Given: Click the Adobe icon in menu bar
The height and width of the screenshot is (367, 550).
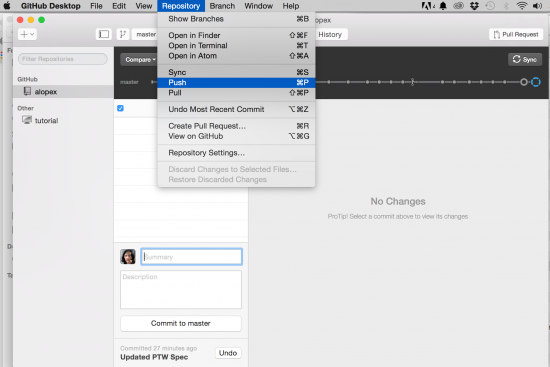Looking at the screenshot, I should point(428,6).
